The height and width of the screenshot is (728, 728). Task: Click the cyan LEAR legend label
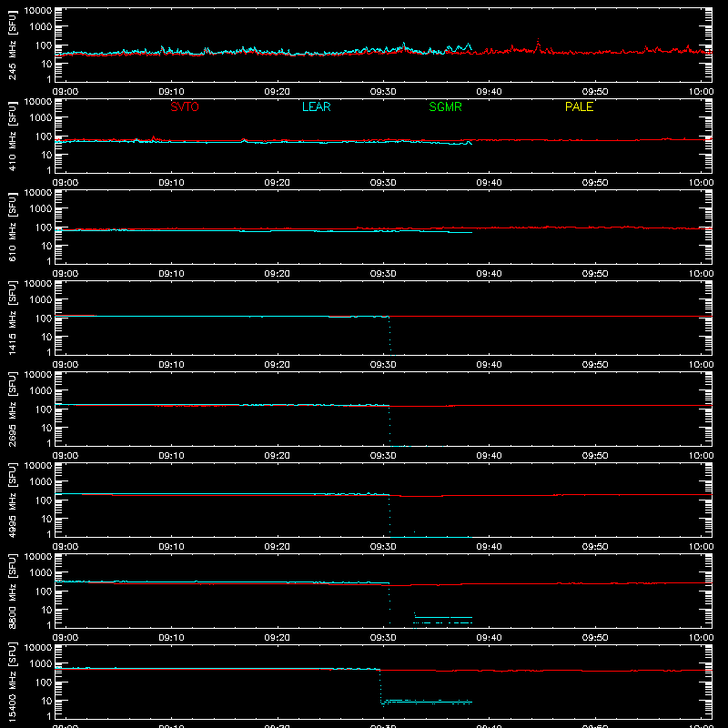click(x=316, y=106)
